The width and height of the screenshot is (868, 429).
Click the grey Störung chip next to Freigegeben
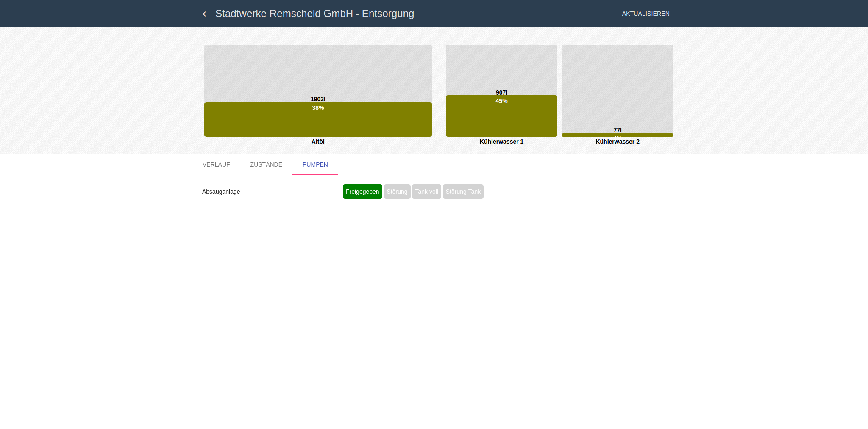397,192
